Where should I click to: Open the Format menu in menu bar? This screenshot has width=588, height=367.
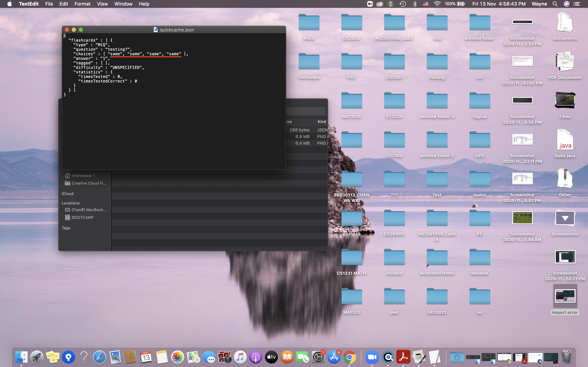click(x=82, y=4)
